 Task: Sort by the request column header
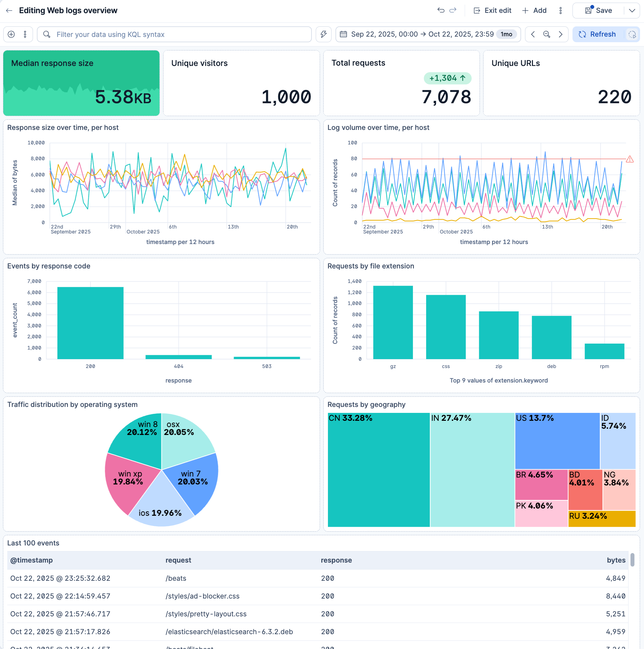click(178, 560)
